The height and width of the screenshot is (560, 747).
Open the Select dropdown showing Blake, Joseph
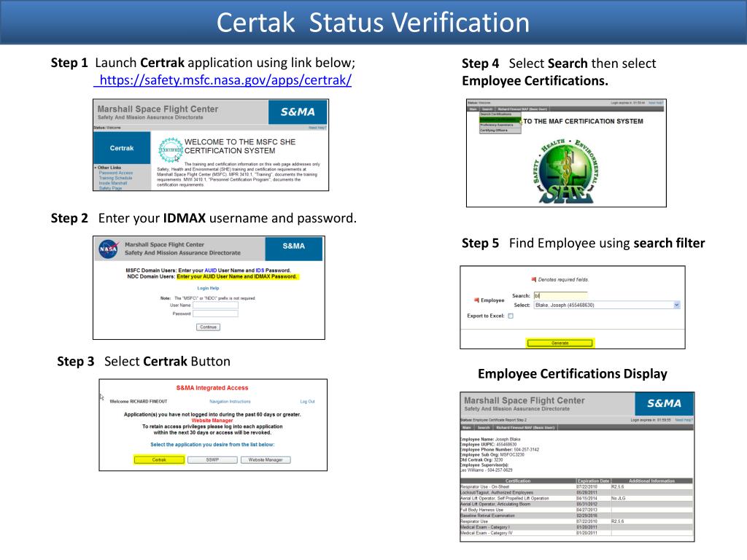tap(607, 306)
